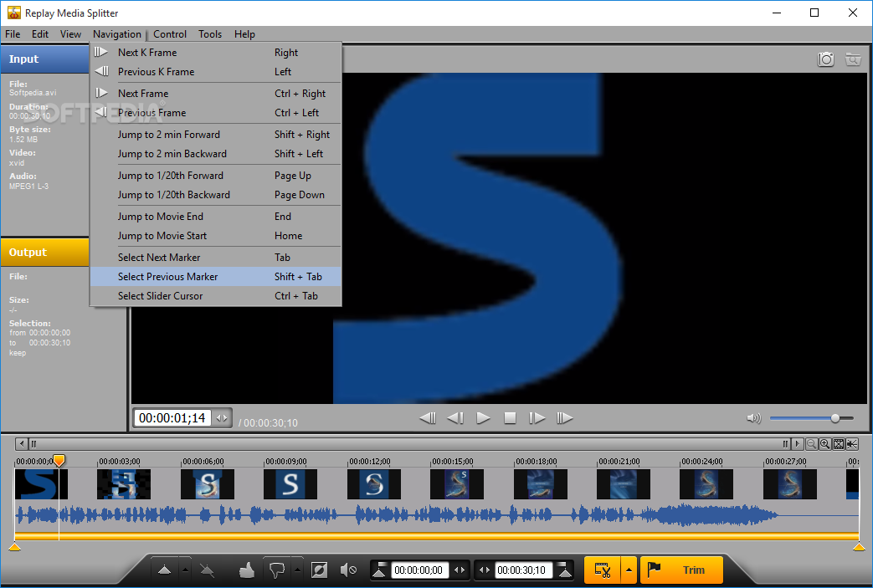Click the orange timeline cursor marker
873x588 pixels.
[x=59, y=460]
